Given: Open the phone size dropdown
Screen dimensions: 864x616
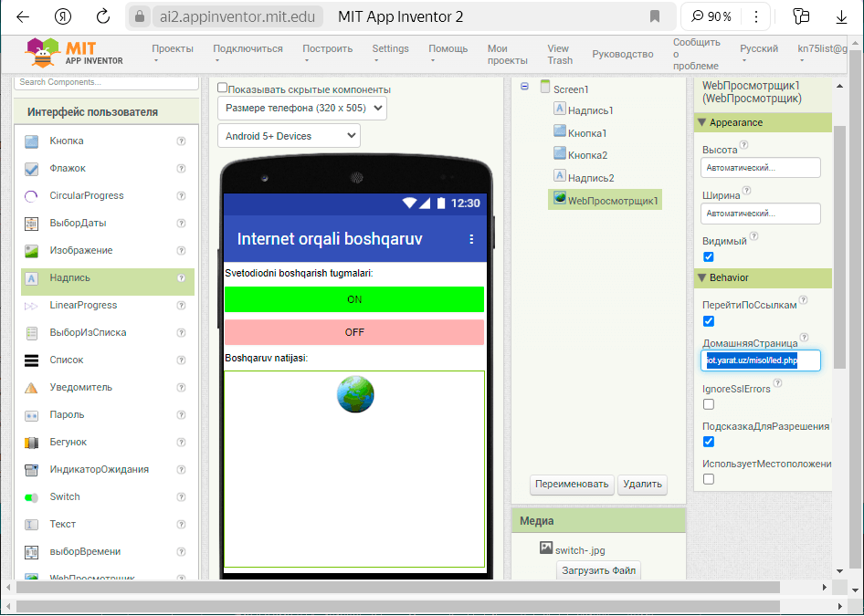Looking at the screenshot, I should coord(301,109).
